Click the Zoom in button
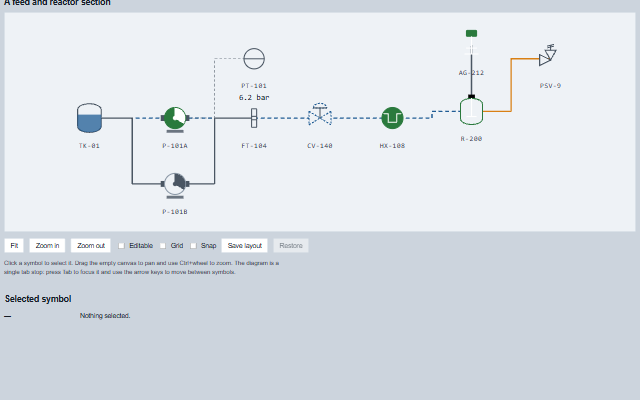 (47, 246)
